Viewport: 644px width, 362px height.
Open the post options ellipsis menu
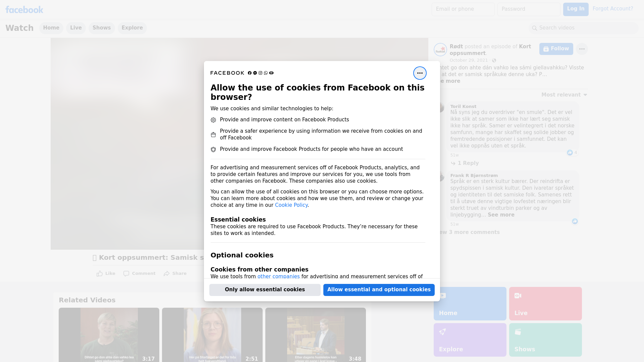pyautogui.click(x=582, y=49)
